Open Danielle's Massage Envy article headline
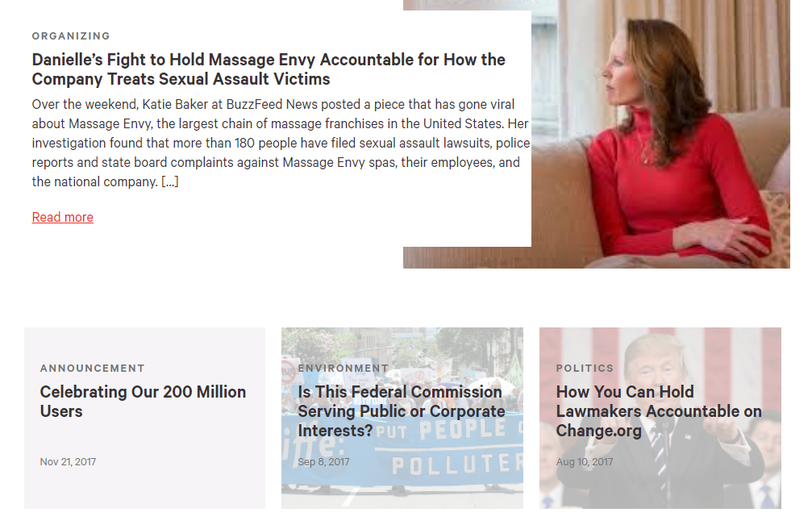This screenshot has width=812, height=525. coord(269,69)
